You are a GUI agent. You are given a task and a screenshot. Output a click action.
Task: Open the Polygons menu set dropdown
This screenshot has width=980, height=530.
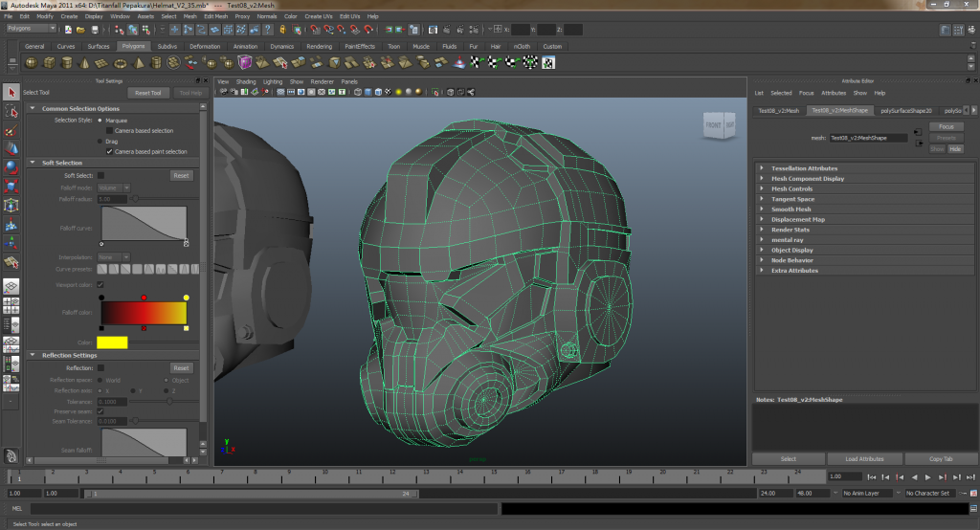pos(32,29)
